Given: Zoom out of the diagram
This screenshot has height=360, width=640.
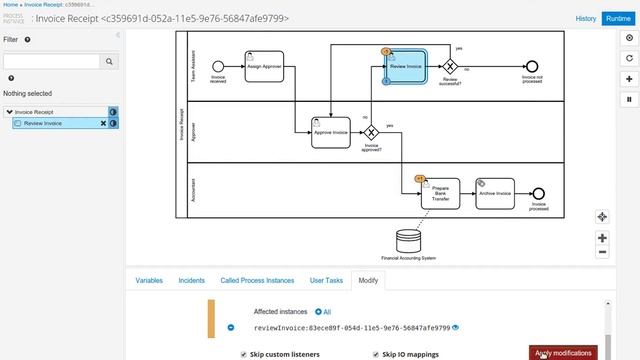Looking at the screenshot, I should pyautogui.click(x=602, y=252).
